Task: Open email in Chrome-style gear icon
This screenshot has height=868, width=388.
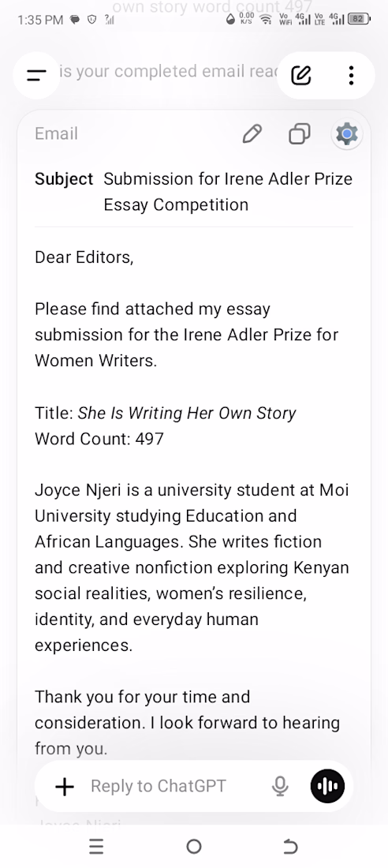Action: click(347, 133)
